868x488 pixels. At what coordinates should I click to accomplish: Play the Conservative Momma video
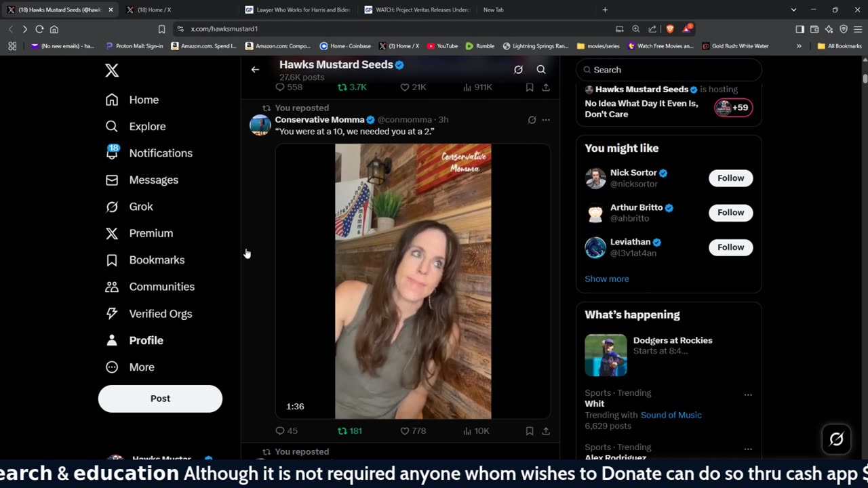(x=413, y=281)
